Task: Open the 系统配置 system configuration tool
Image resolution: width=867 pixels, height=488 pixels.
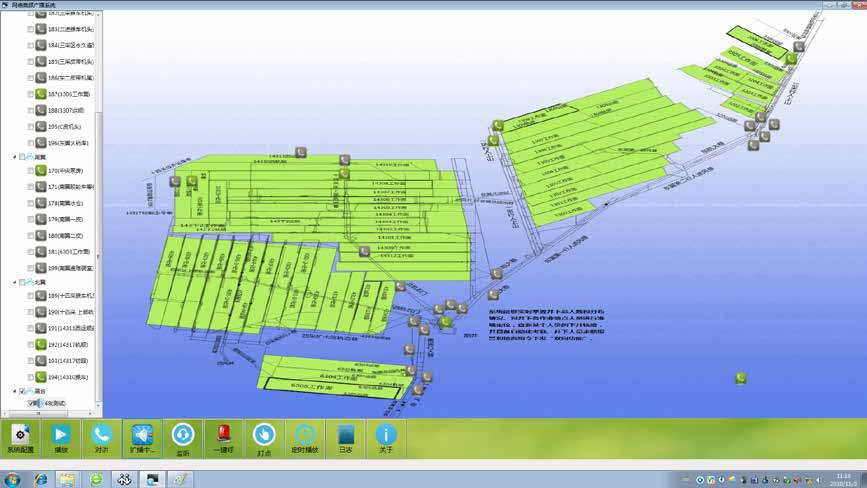Action: (x=20, y=439)
